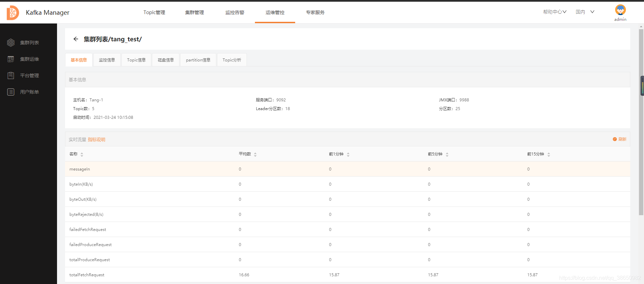Click the totalProduceRequest row name
This screenshot has width=644, height=284.
point(90,260)
